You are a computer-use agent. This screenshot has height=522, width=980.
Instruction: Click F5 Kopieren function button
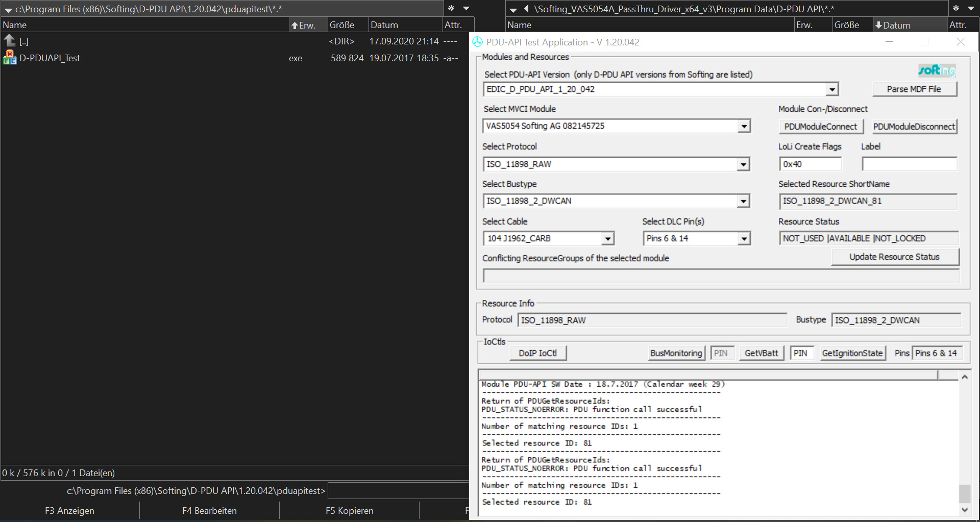[349, 510]
